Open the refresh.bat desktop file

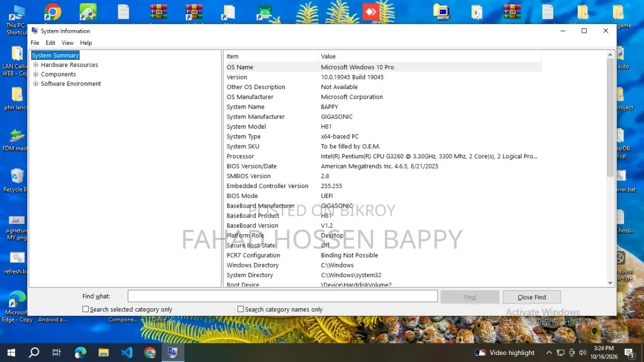[x=17, y=263]
